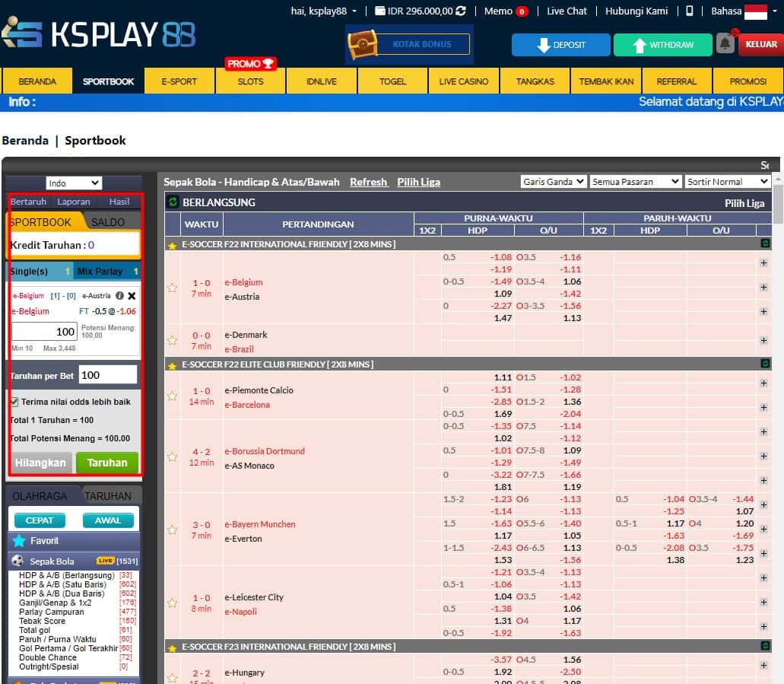Refresh the IDR balance with the sync icon
This screenshot has width=784, height=684.
tap(461, 11)
